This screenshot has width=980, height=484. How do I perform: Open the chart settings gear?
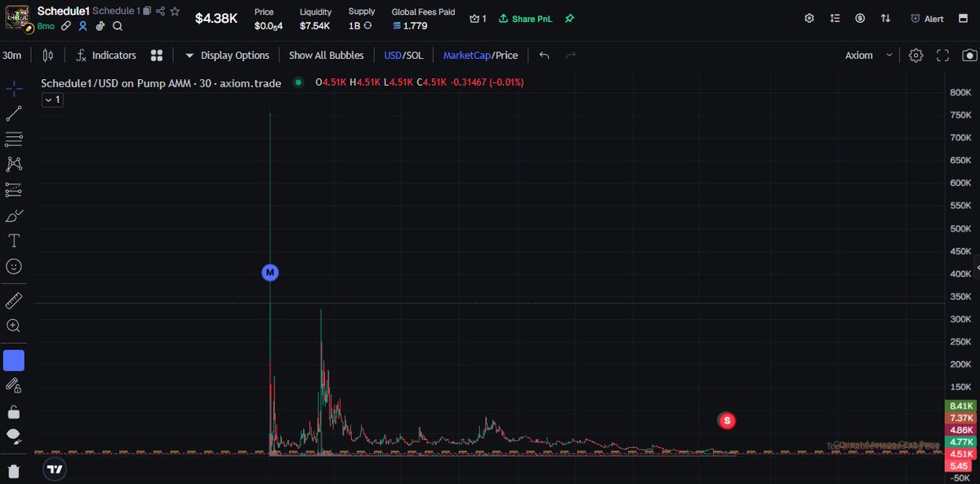click(916, 56)
